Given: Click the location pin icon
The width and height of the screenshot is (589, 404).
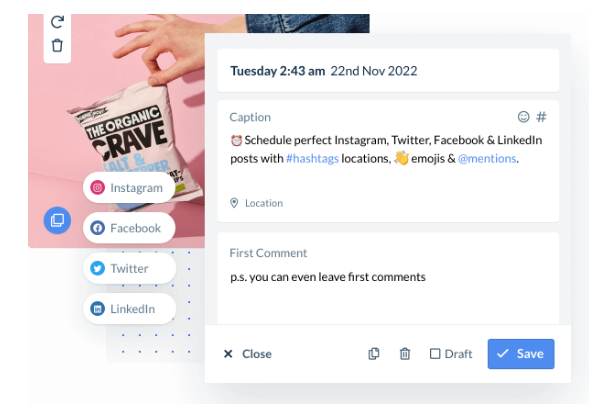Looking at the screenshot, I should point(234,203).
